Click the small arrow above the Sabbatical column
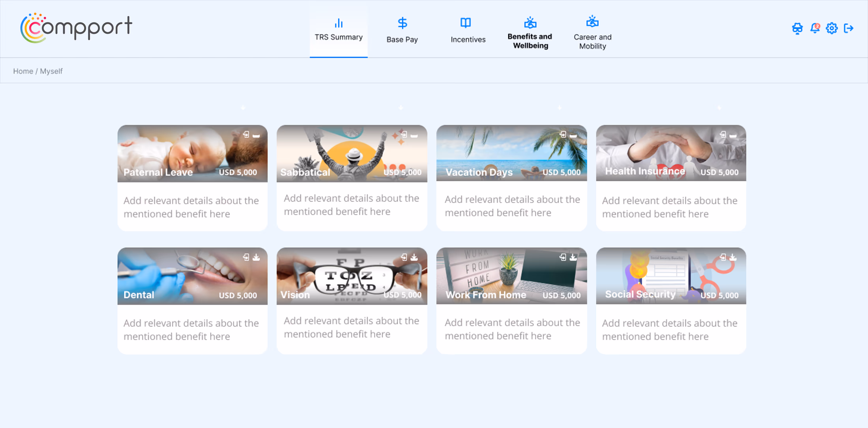 point(401,107)
